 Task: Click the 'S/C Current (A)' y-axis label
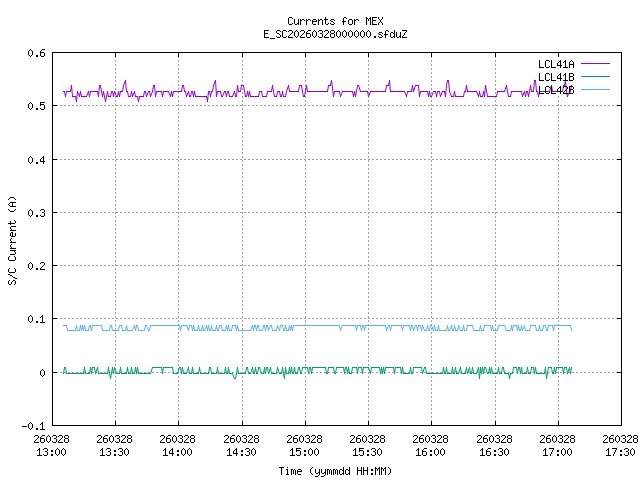[12, 240]
